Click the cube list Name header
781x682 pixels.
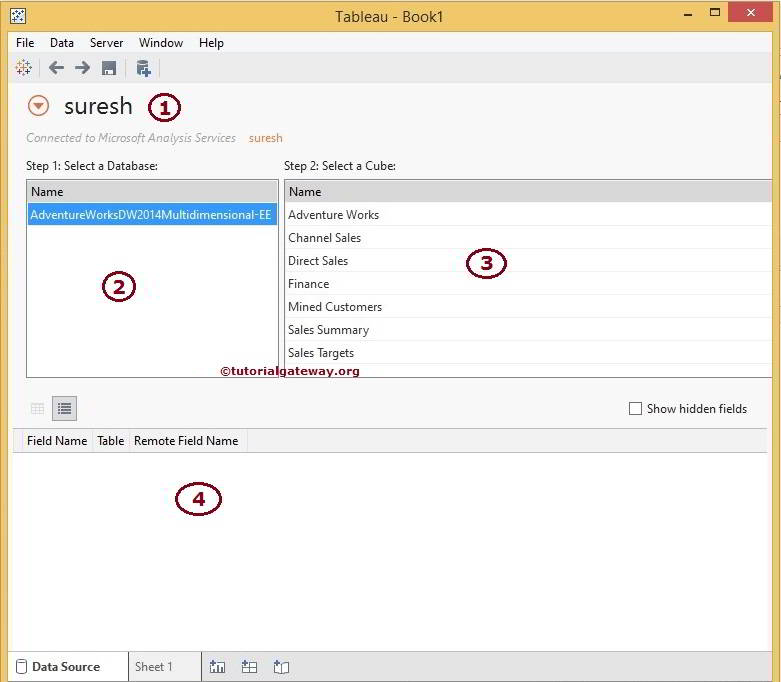tap(528, 192)
